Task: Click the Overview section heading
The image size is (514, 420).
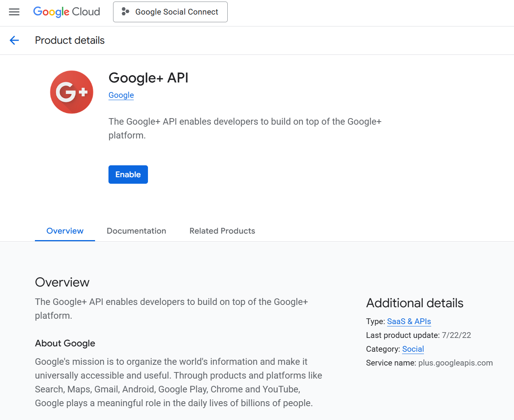Action: click(62, 282)
